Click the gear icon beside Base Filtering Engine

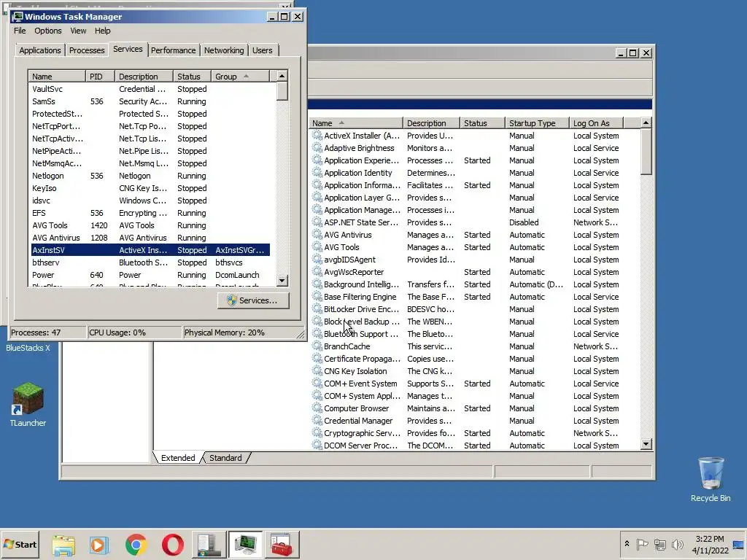point(317,296)
